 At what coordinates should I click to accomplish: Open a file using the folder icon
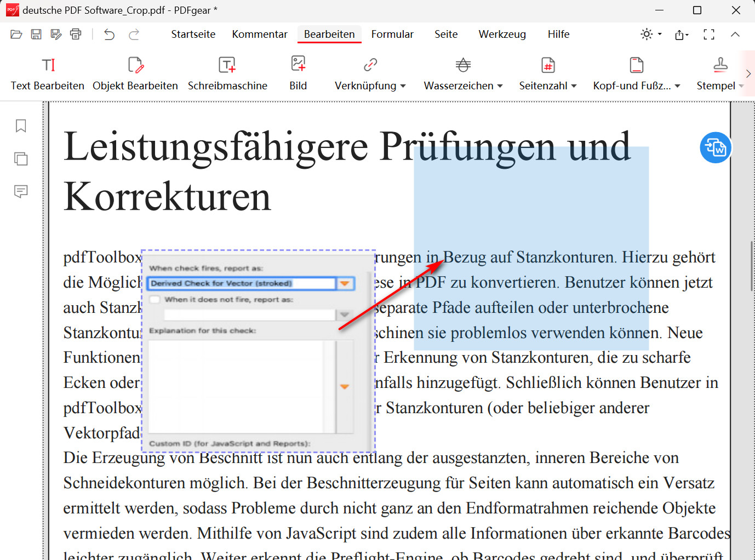coord(16,34)
